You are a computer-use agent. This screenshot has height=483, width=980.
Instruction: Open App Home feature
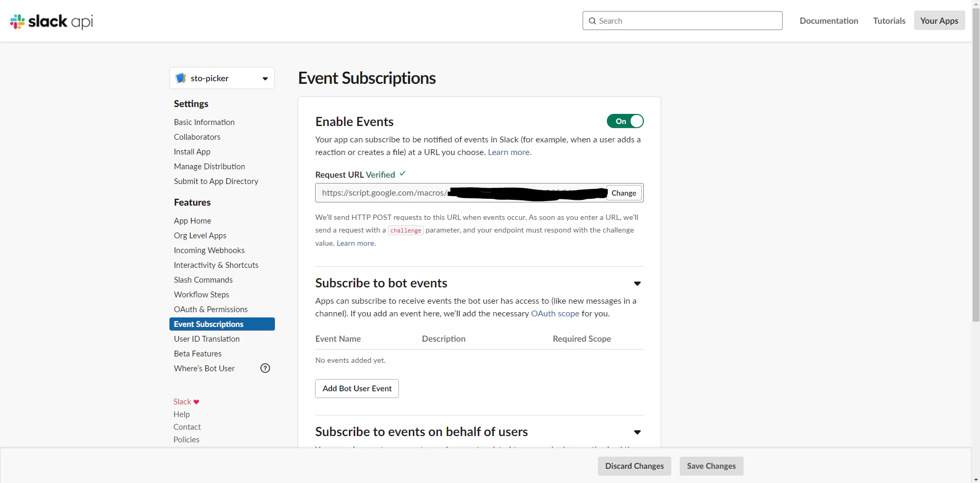193,221
